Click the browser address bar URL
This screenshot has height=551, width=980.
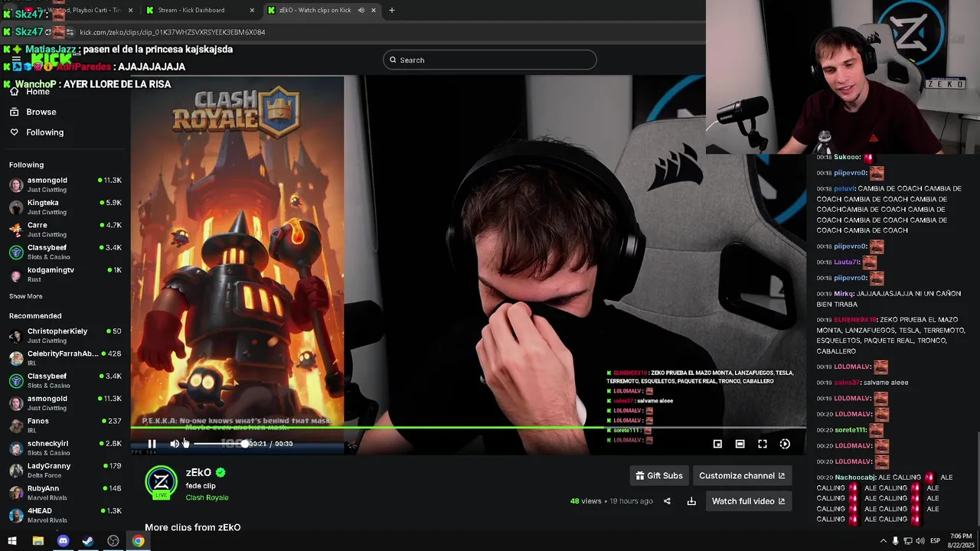click(x=172, y=32)
